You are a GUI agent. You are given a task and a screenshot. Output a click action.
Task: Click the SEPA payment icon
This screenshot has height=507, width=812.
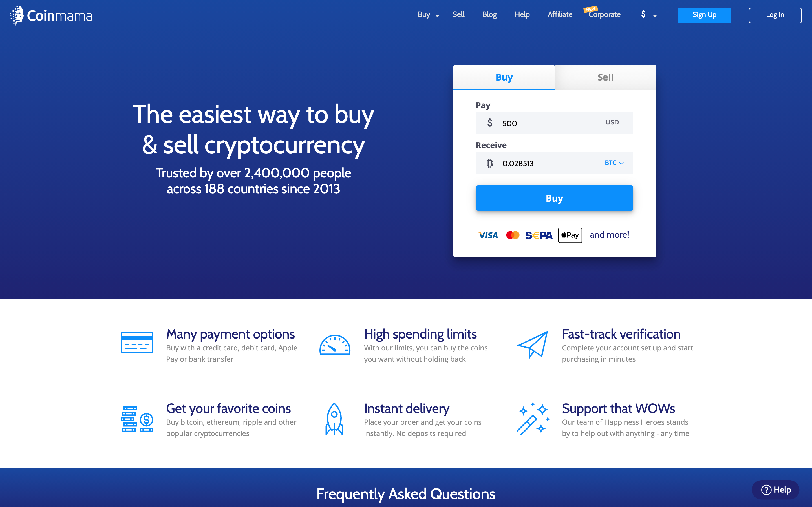(x=538, y=235)
